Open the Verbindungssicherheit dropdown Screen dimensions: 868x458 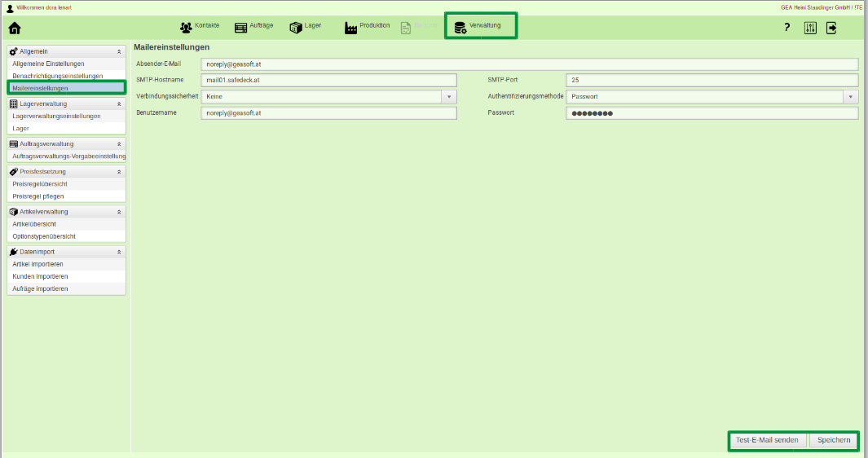click(x=449, y=97)
